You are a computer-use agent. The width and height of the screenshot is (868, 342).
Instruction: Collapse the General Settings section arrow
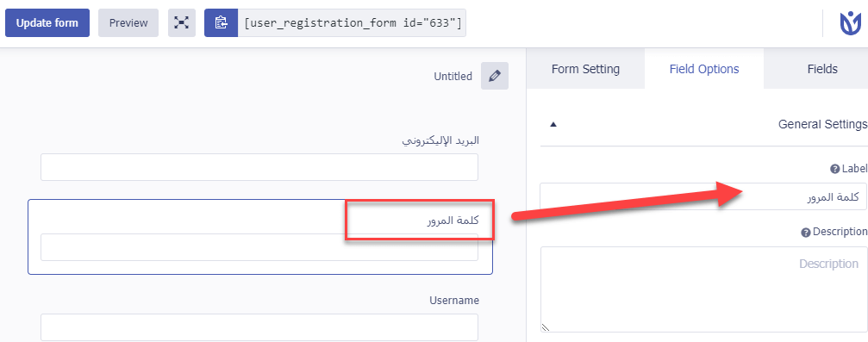point(553,125)
